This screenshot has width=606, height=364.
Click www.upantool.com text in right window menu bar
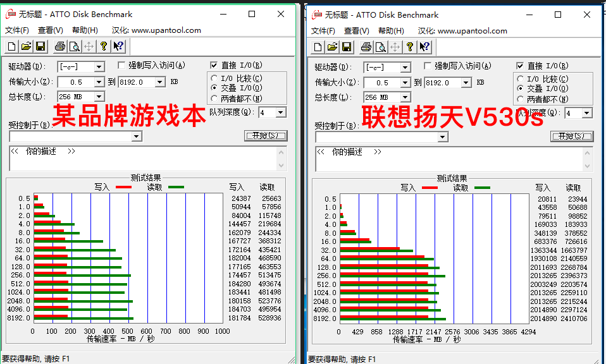(x=473, y=31)
